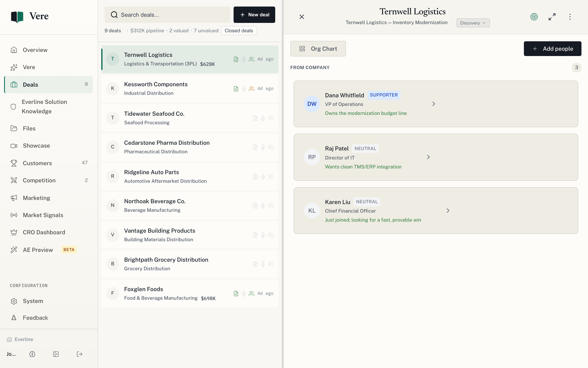Click the $628K value on Ternwell Logistics
Image resolution: width=588 pixels, height=368 pixels.
coord(207,64)
